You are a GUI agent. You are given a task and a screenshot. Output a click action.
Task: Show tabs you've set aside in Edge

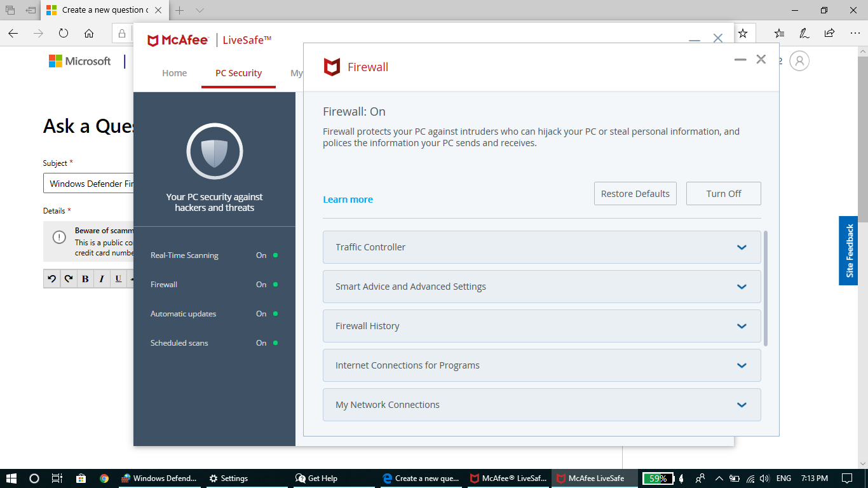(x=10, y=10)
